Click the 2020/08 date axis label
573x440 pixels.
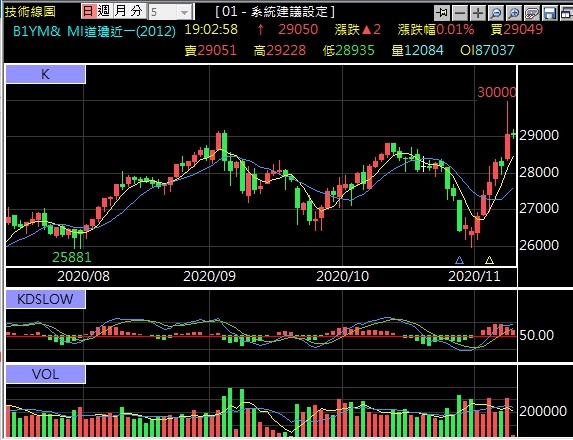[83, 276]
